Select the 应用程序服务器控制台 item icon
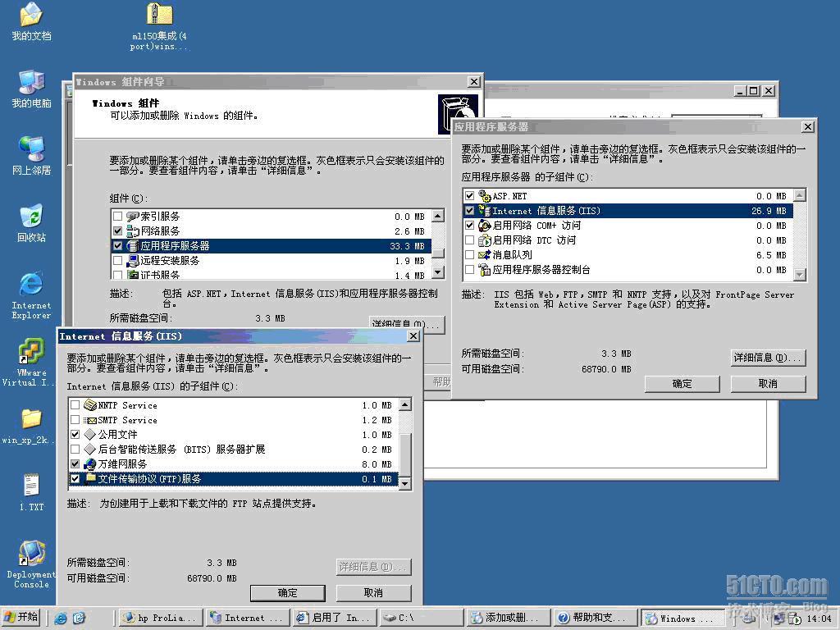840x630 pixels. point(484,269)
